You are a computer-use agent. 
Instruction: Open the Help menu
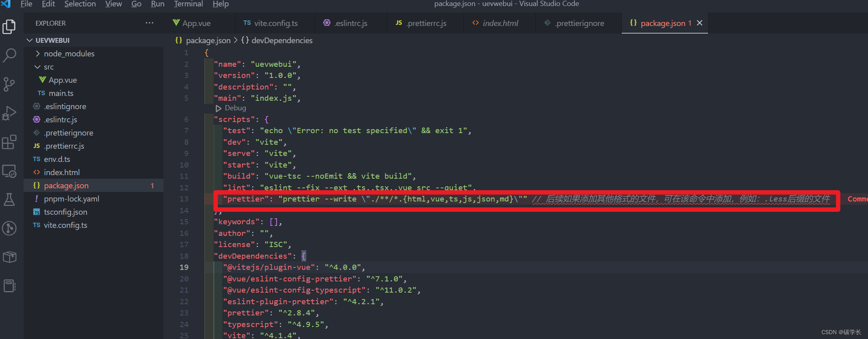(x=221, y=4)
